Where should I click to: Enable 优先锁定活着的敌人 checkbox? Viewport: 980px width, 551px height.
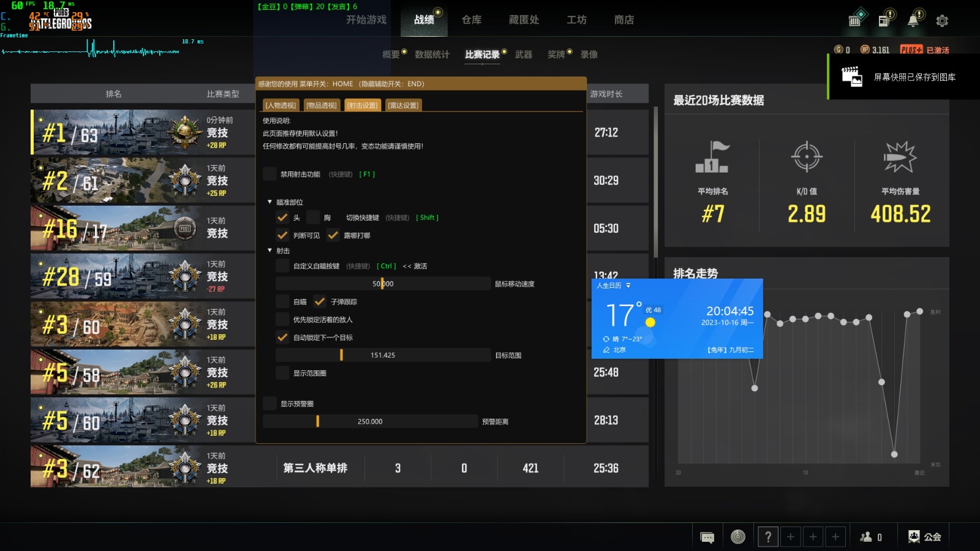pos(282,319)
